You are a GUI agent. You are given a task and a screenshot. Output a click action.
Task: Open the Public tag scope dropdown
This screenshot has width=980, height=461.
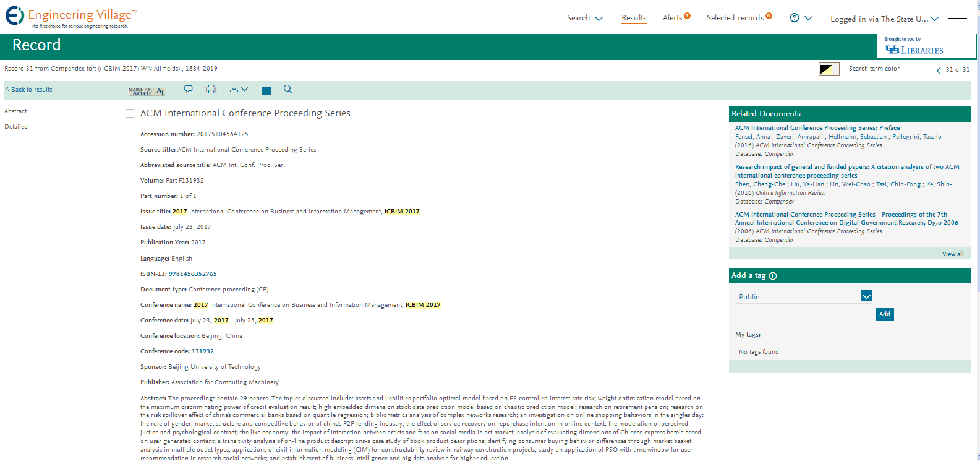(x=866, y=296)
